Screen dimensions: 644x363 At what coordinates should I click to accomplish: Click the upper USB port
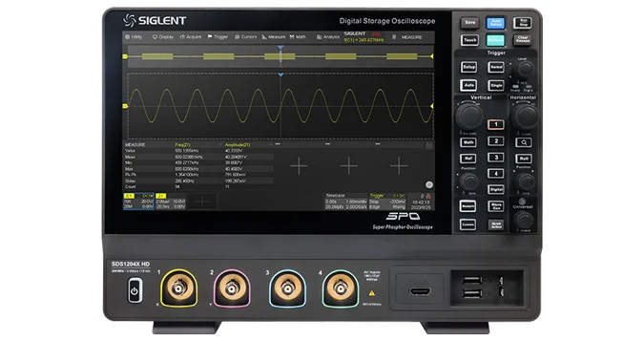[472, 281]
